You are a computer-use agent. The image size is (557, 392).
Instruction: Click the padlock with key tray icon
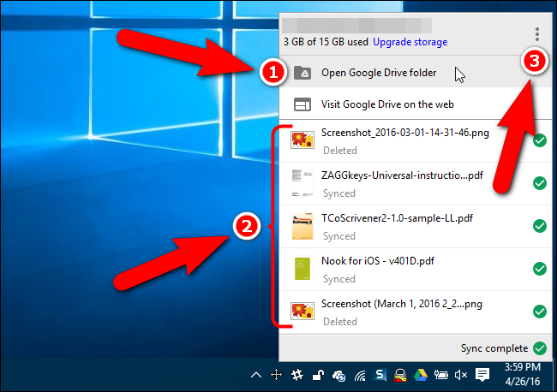click(x=400, y=375)
